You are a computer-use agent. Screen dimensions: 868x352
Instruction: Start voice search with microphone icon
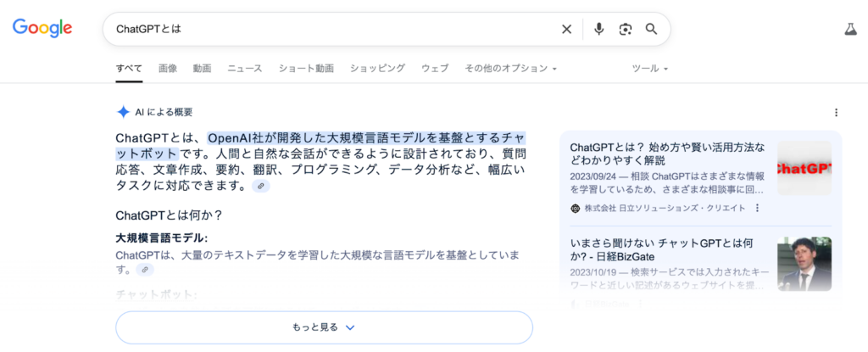coord(598,30)
